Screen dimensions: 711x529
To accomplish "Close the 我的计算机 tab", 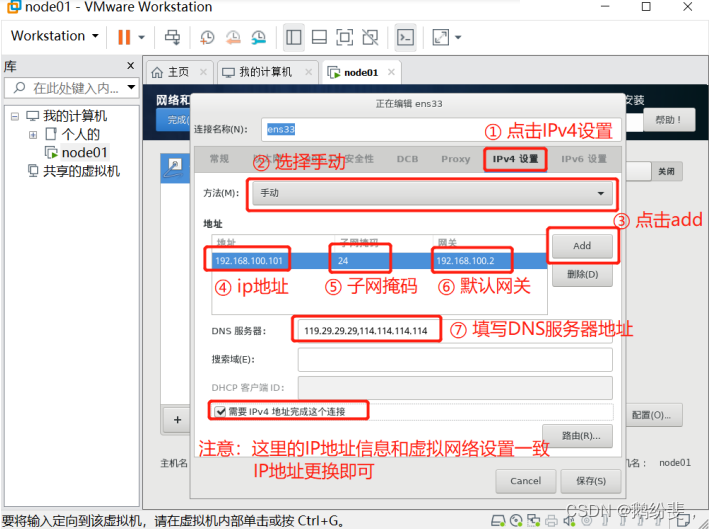I will pos(308,72).
